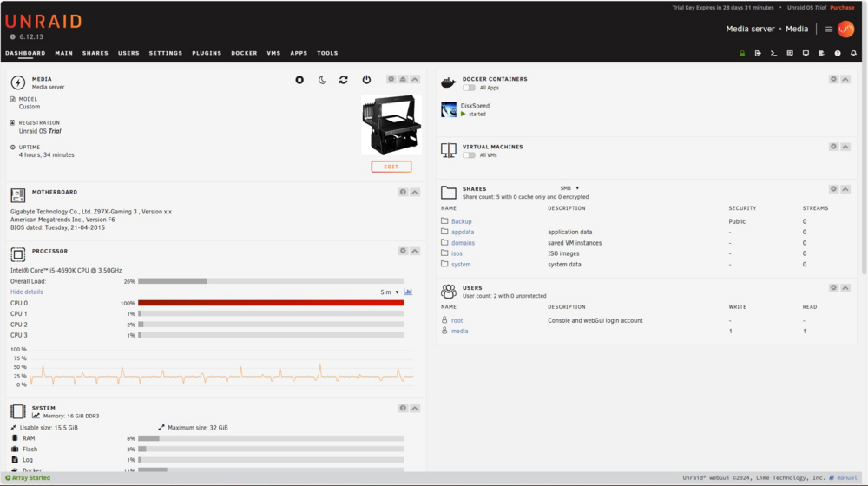Viewport: 868px width, 486px height.
Task: Toggle the All Apps switch
Action: coord(469,88)
